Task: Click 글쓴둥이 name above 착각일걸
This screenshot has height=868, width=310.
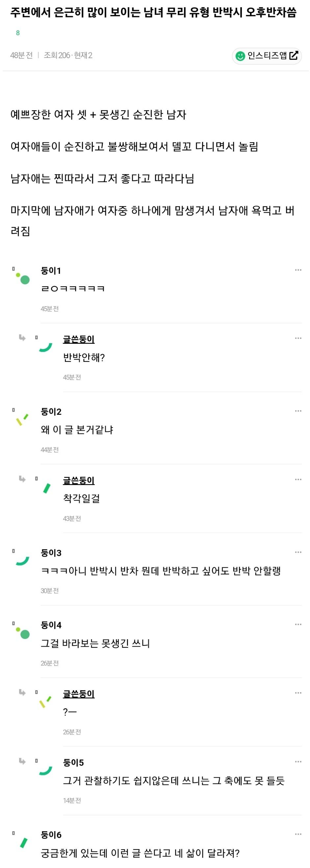Action: [x=79, y=480]
